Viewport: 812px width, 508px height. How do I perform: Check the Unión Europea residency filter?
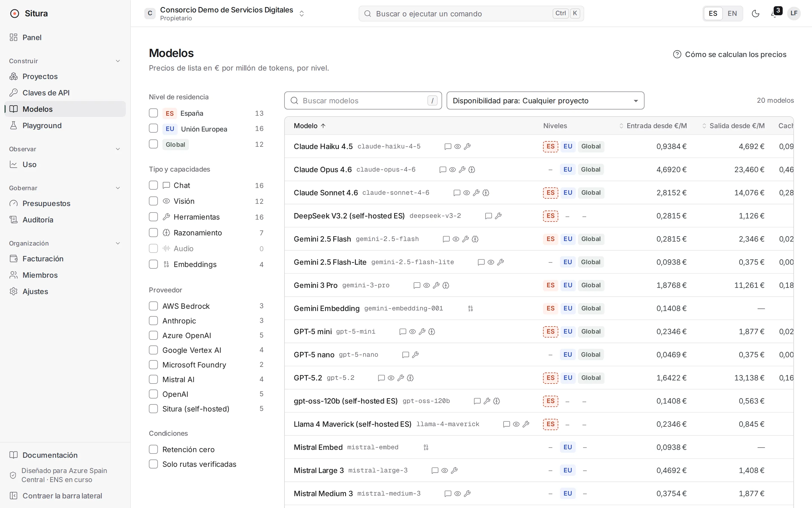153,128
